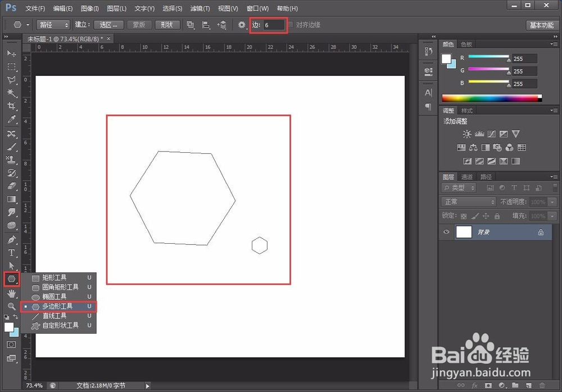The image size is (562, 392).
Task: Click the 形状 button
Action: click(167, 25)
